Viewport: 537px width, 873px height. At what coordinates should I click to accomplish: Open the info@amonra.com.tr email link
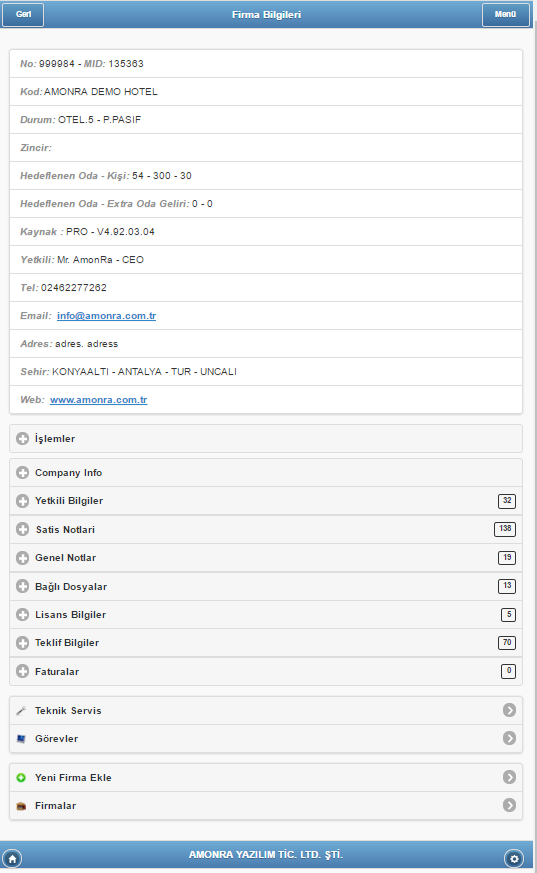tap(106, 316)
